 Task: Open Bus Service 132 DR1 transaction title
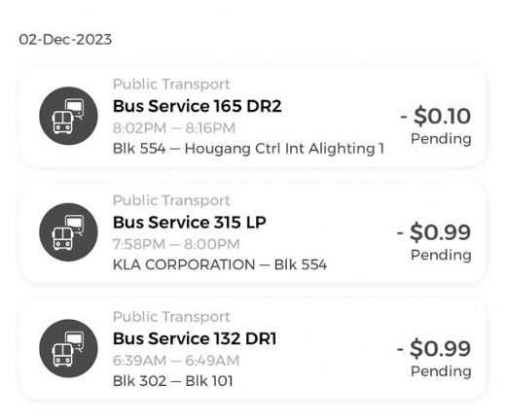tap(195, 338)
